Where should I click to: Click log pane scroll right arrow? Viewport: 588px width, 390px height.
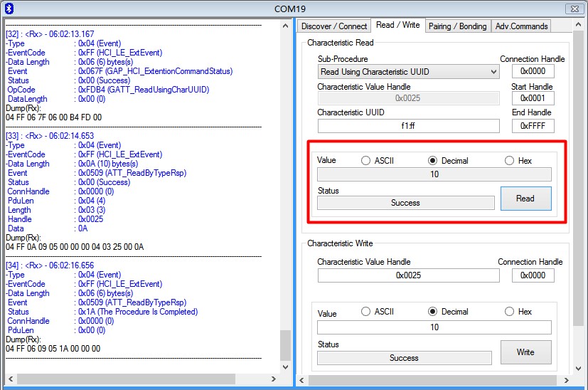point(273,379)
